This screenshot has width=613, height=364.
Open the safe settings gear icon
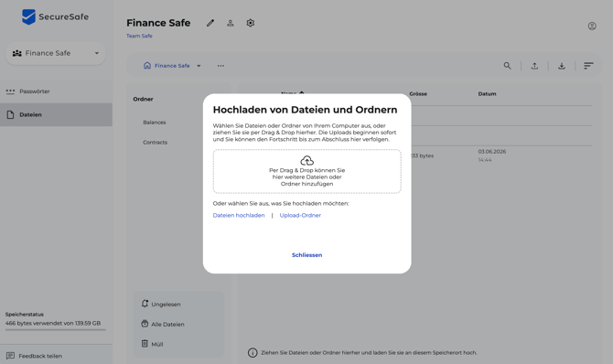point(250,23)
